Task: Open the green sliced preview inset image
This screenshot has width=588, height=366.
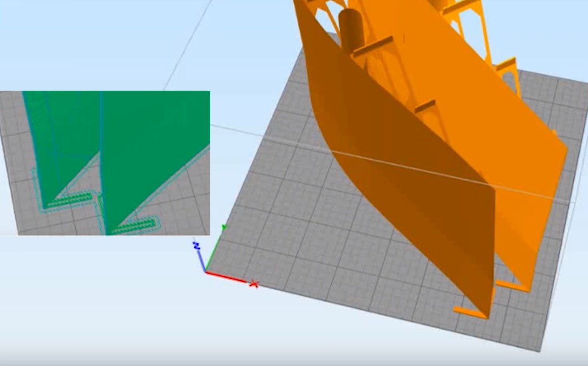Action: [105, 163]
